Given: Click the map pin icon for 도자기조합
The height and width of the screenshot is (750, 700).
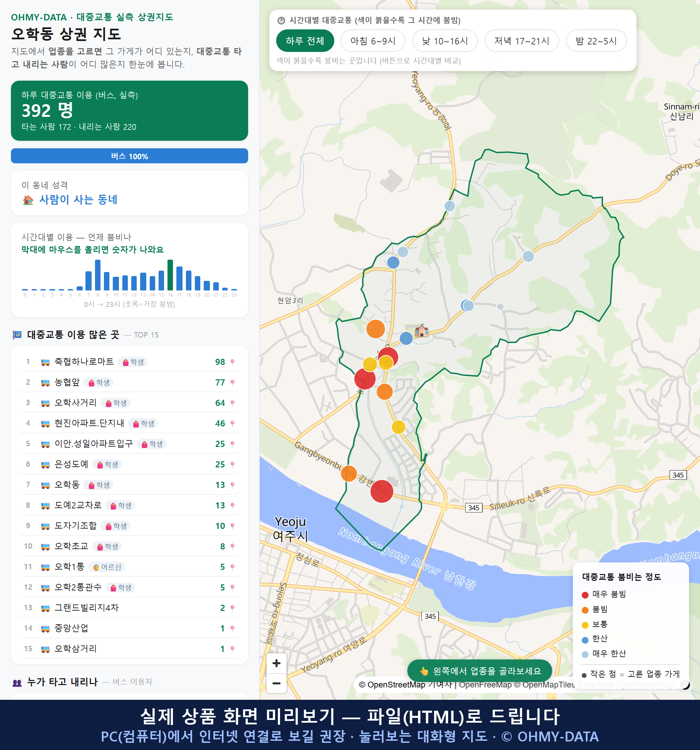Looking at the screenshot, I should coord(232,526).
